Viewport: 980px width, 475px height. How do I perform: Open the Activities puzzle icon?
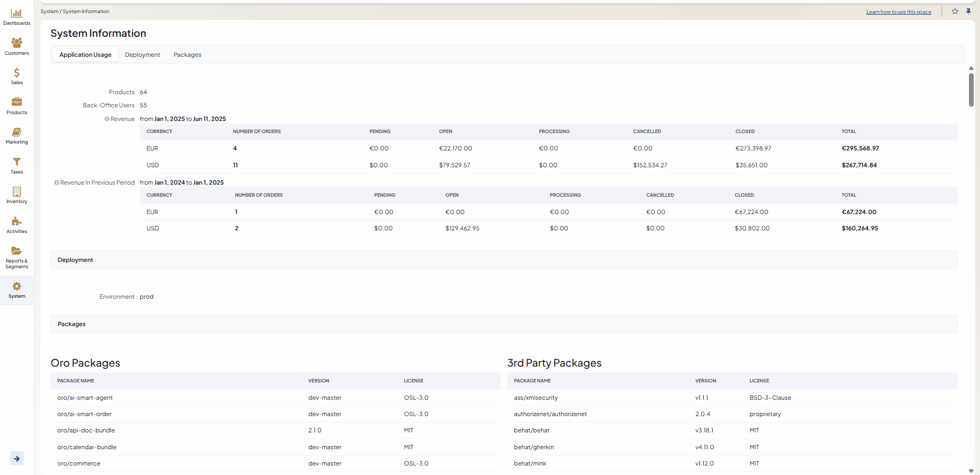pos(17,221)
